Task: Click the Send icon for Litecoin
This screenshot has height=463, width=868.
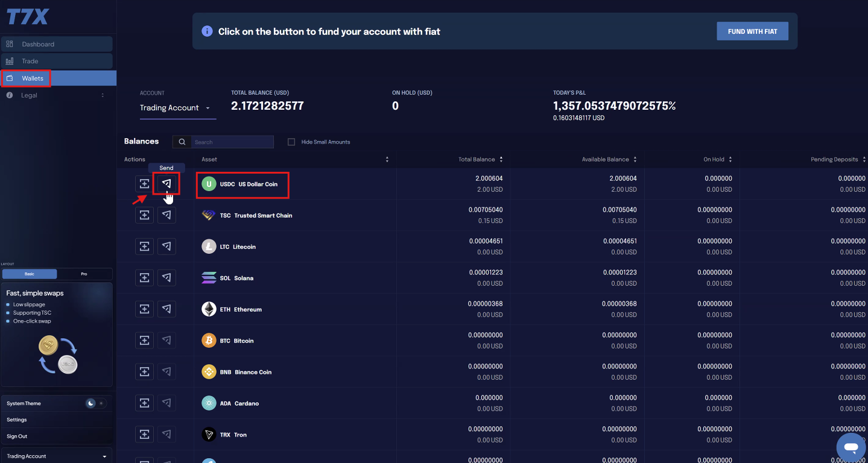Action: click(166, 246)
